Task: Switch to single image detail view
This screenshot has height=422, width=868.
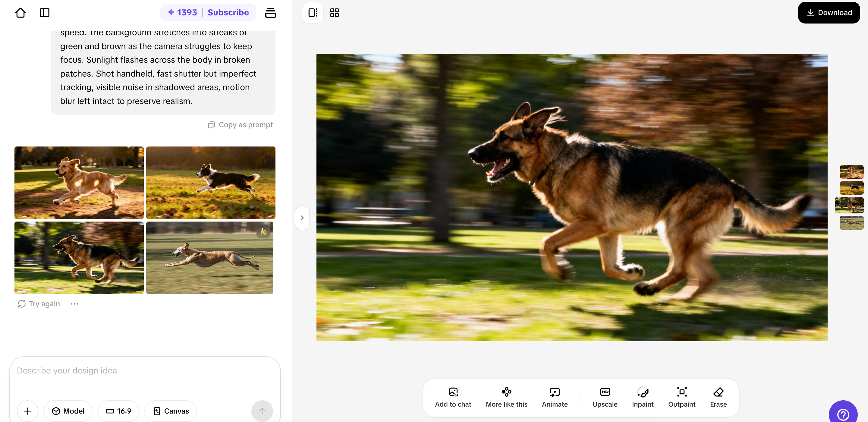Action: (x=313, y=13)
